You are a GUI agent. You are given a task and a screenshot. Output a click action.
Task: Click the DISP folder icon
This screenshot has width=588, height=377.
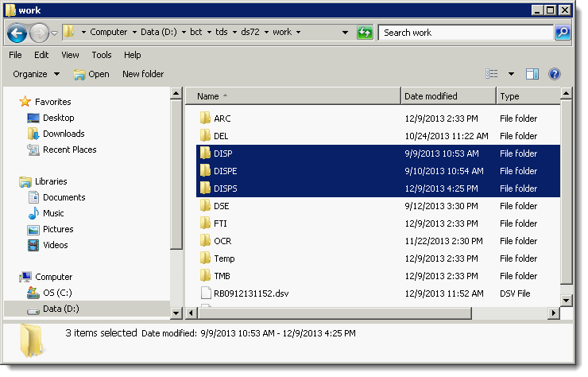pos(205,154)
